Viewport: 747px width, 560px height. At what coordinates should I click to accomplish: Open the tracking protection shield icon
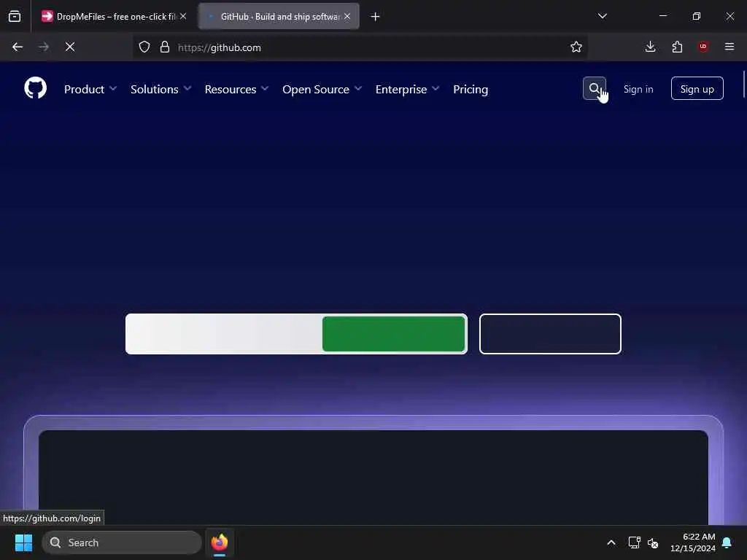click(144, 47)
